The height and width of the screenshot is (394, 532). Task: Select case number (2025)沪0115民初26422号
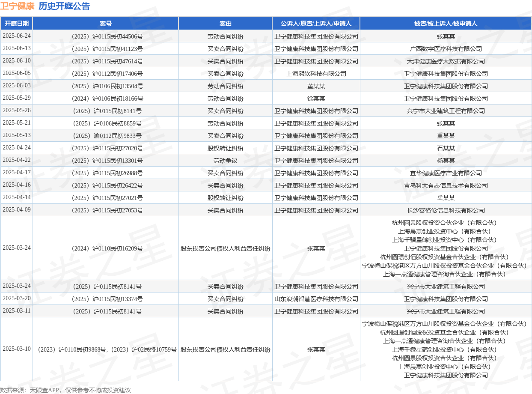click(x=106, y=185)
